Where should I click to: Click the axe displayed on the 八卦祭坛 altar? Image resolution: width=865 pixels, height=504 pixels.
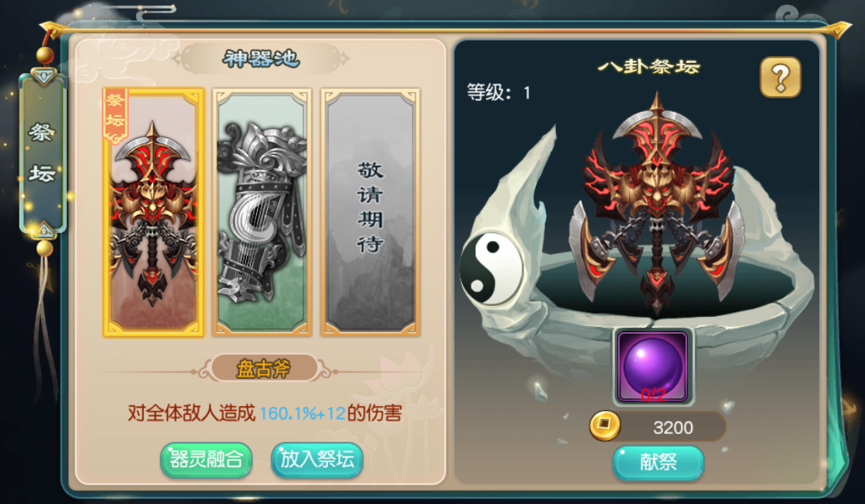[x=656, y=204]
